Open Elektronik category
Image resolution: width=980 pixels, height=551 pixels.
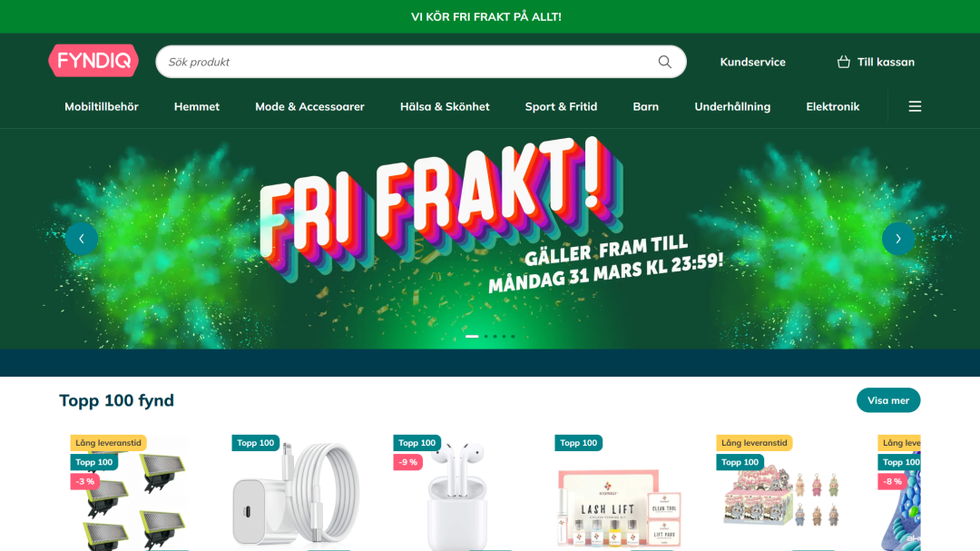[832, 106]
